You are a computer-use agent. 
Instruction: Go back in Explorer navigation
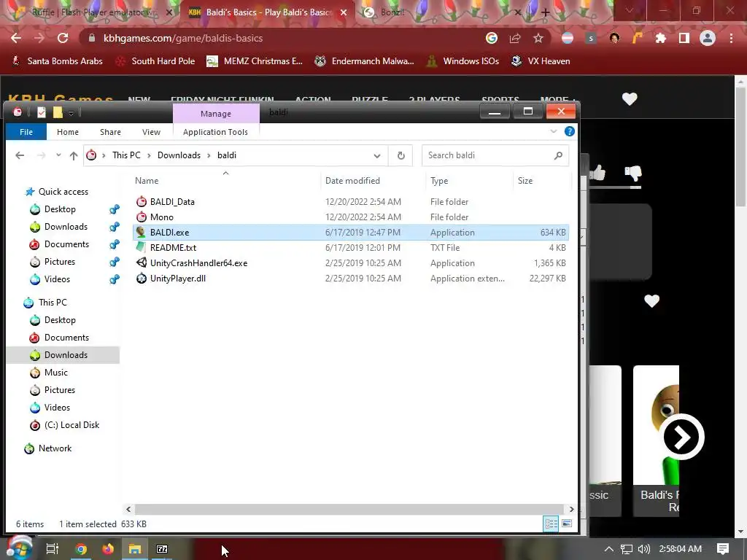tap(20, 155)
